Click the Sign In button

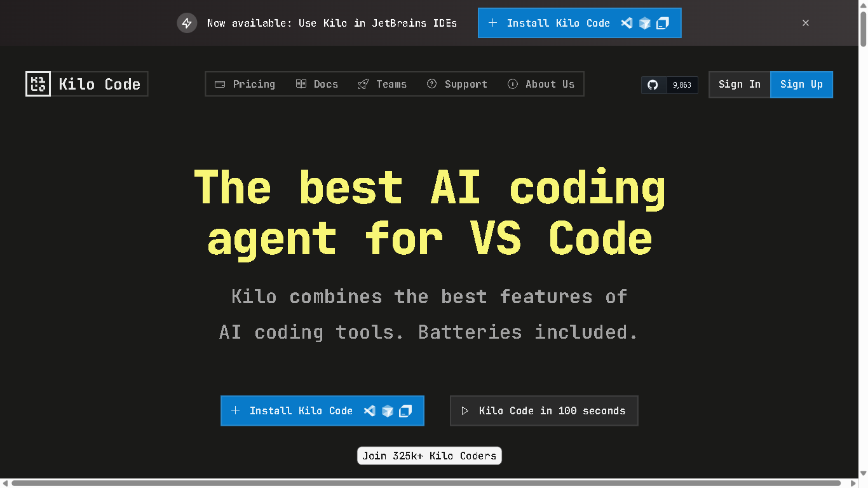coord(740,84)
